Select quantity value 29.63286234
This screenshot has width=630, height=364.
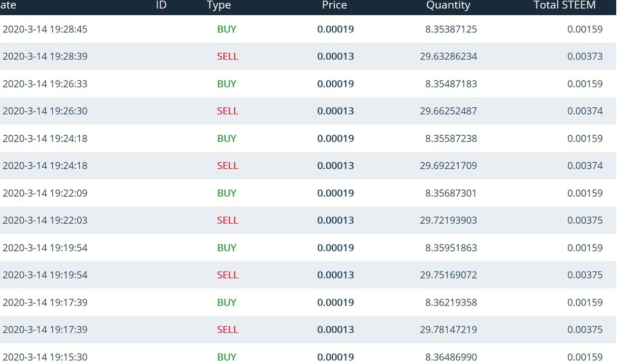pos(448,57)
